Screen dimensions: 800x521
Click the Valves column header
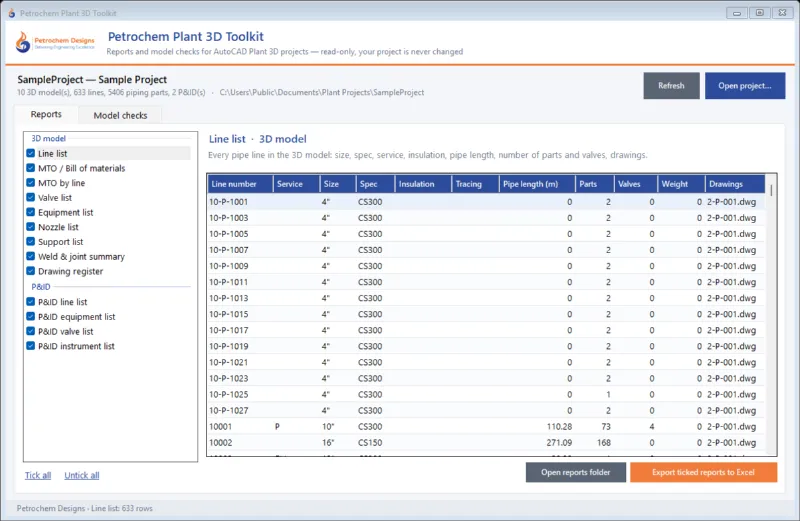pos(635,184)
